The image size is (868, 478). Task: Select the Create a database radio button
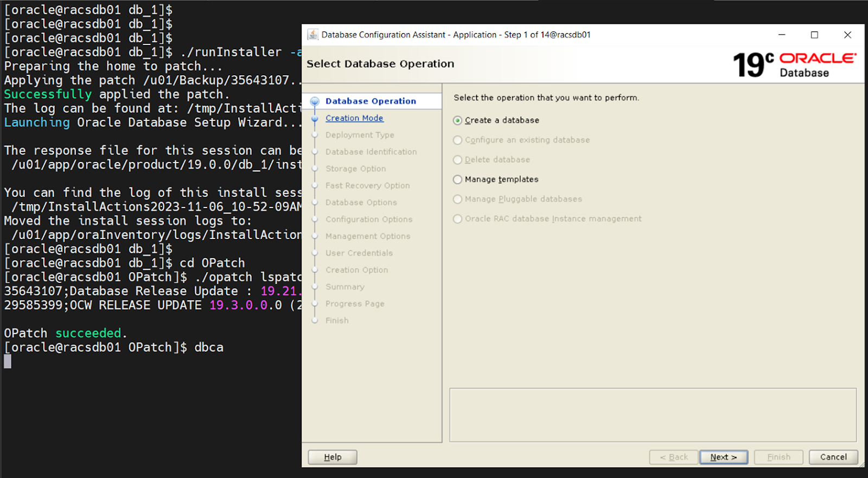tap(457, 120)
